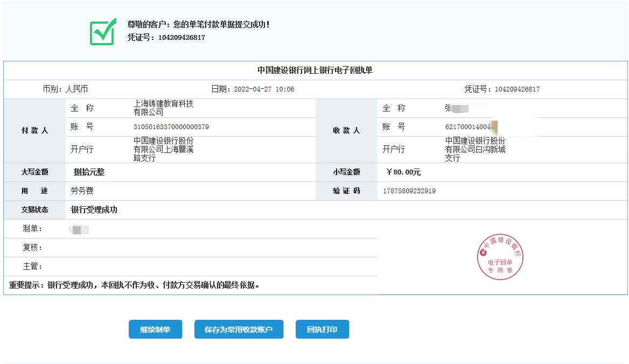This screenshot has height=364, width=629.
Task: Select payer account 31050163370000000379
Action: pyautogui.click(x=171, y=127)
